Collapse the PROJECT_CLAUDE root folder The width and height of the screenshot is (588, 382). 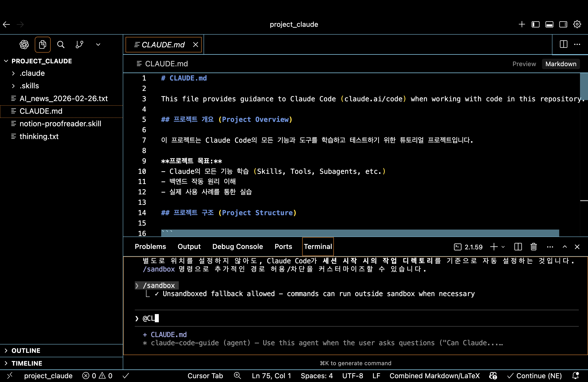42,61
